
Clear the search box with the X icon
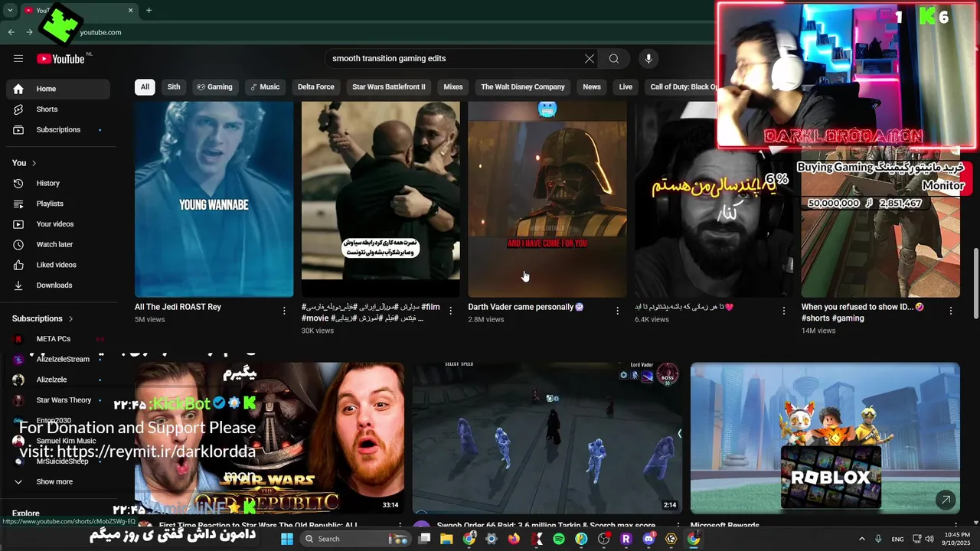coord(590,59)
